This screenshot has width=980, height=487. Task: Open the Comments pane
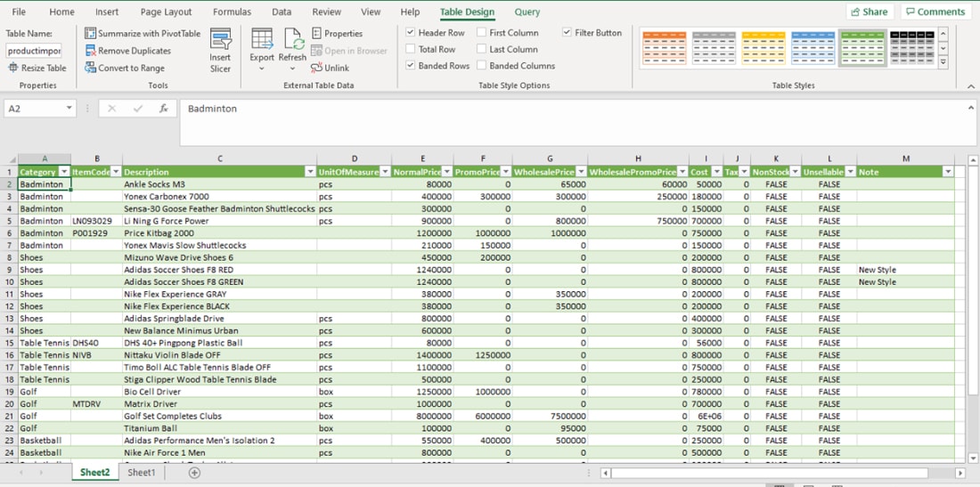coord(935,12)
